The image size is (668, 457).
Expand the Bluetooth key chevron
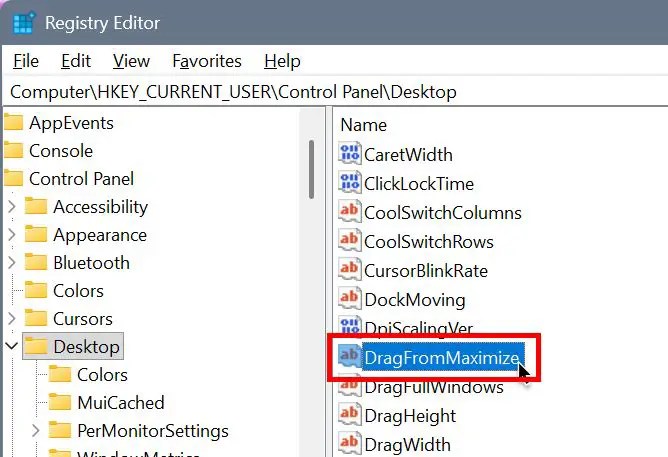click(12, 263)
